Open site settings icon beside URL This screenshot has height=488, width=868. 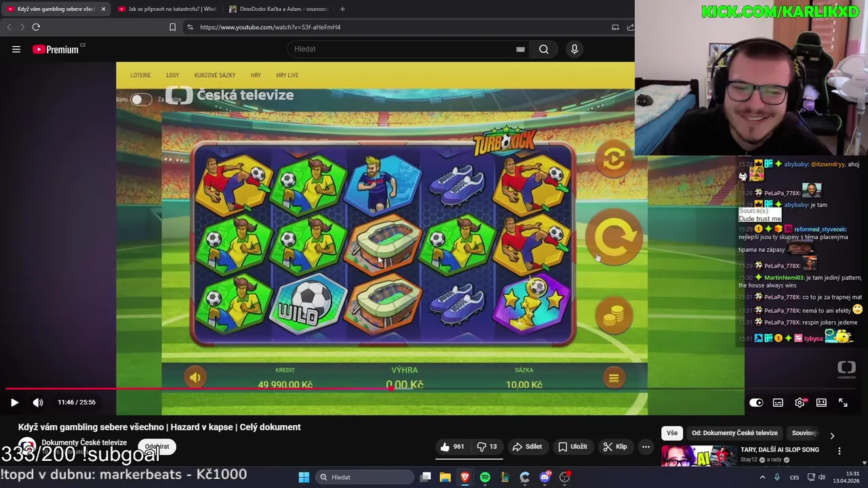pyautogui.click(x=190, y=27)
